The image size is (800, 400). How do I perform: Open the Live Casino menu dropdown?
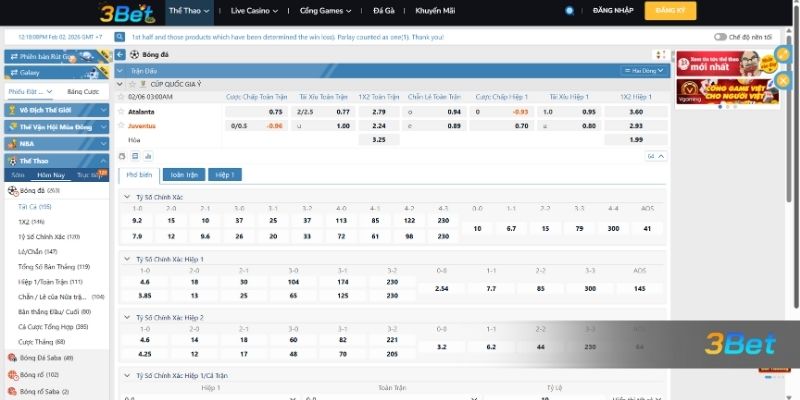[254, 11]
